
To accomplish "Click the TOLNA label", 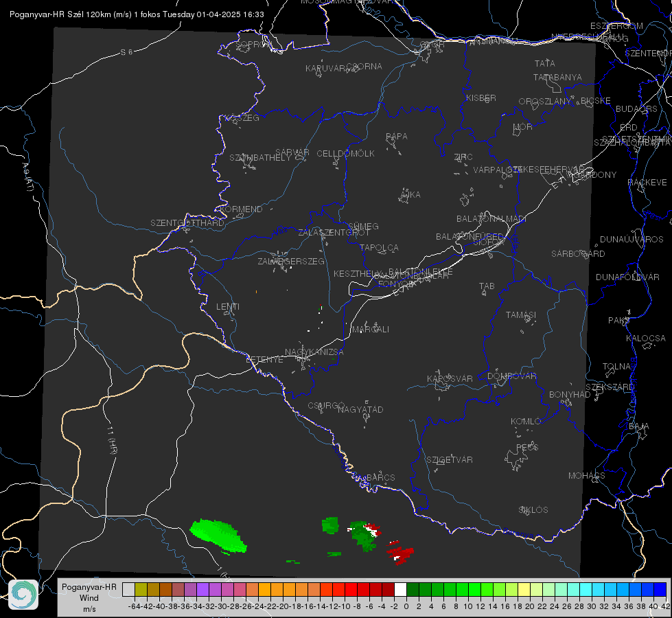I will coord(616,367).
